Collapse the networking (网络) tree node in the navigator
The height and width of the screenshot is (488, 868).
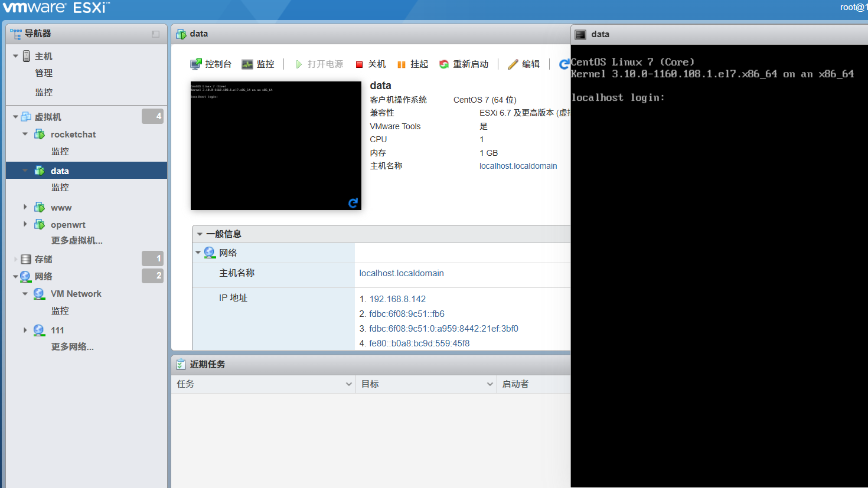(15, 276)
